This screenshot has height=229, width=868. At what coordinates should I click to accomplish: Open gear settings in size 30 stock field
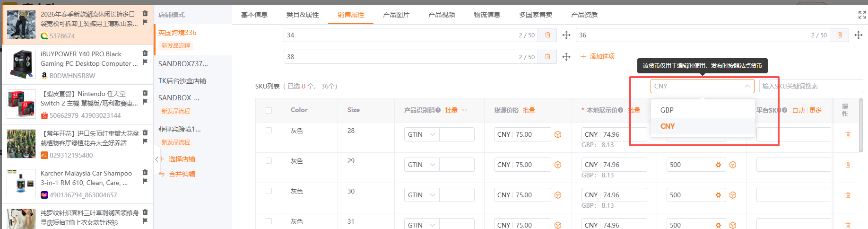click(718, 195)
